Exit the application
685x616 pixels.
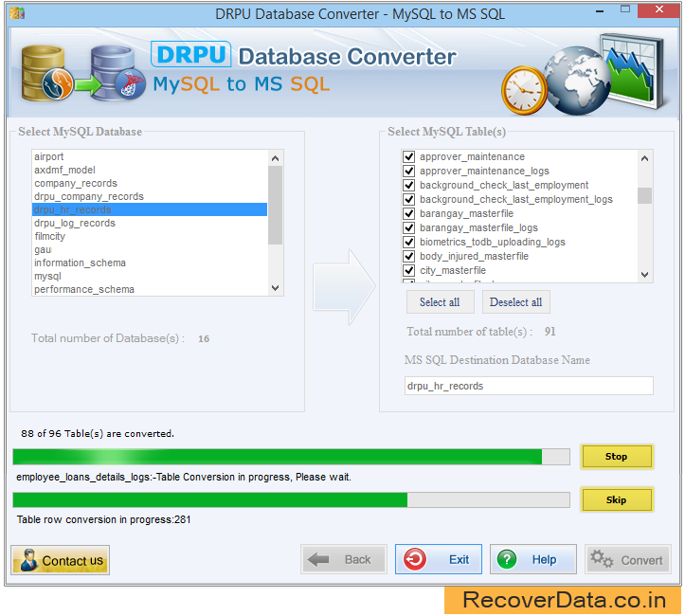[x=438, y=559]
